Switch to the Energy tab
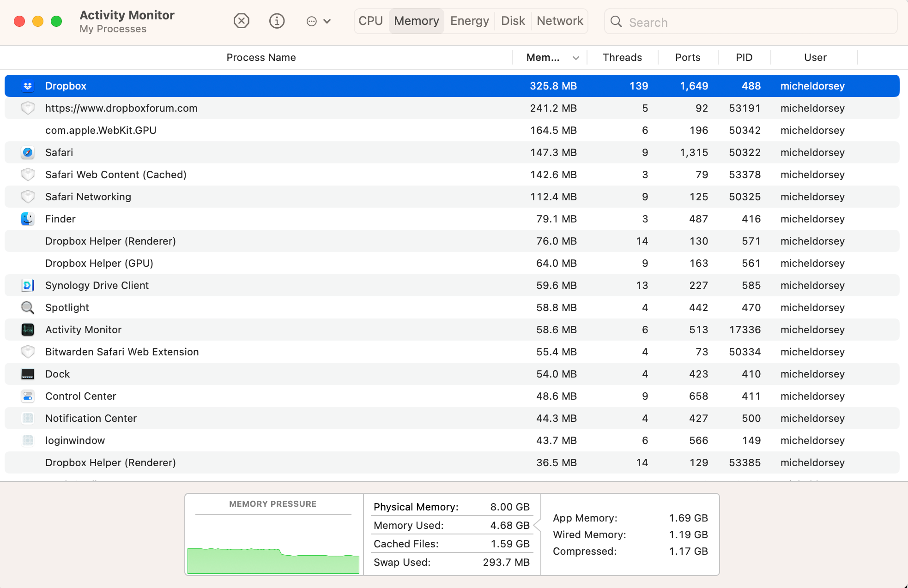Screen dimensions: 908x588 click(x=470, y=21)
